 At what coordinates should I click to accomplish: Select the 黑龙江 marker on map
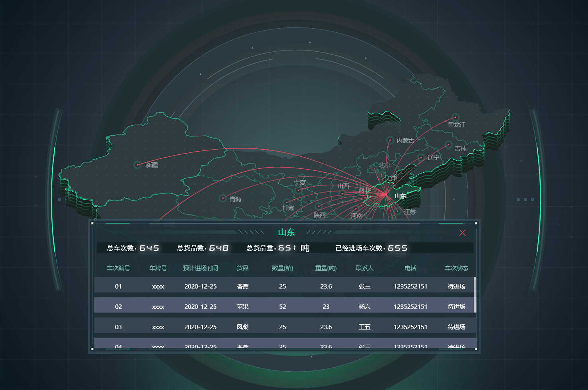[x=455, y=117]
